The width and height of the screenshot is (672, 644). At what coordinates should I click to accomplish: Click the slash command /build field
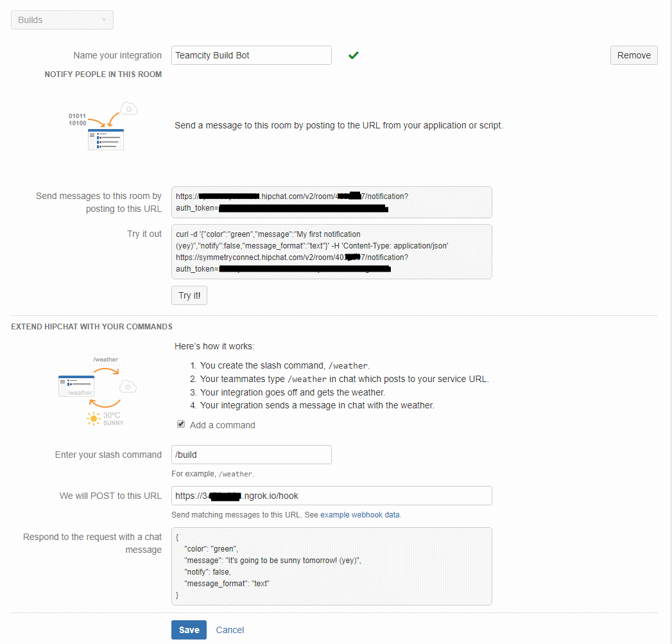(x=251, y=455)
